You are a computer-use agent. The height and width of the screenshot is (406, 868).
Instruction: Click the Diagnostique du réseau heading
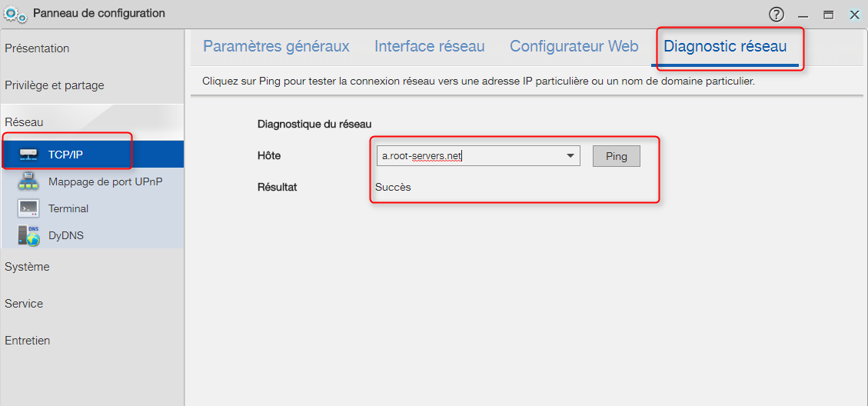314,124
